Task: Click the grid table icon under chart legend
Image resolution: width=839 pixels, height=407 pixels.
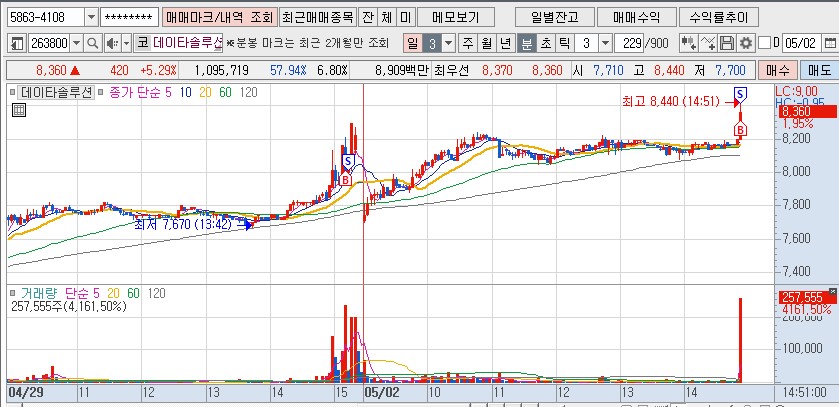Action: pos(19,111)
